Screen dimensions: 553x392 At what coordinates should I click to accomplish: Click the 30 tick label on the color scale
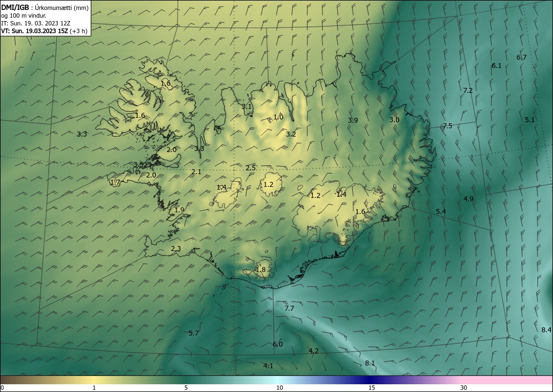464,388
